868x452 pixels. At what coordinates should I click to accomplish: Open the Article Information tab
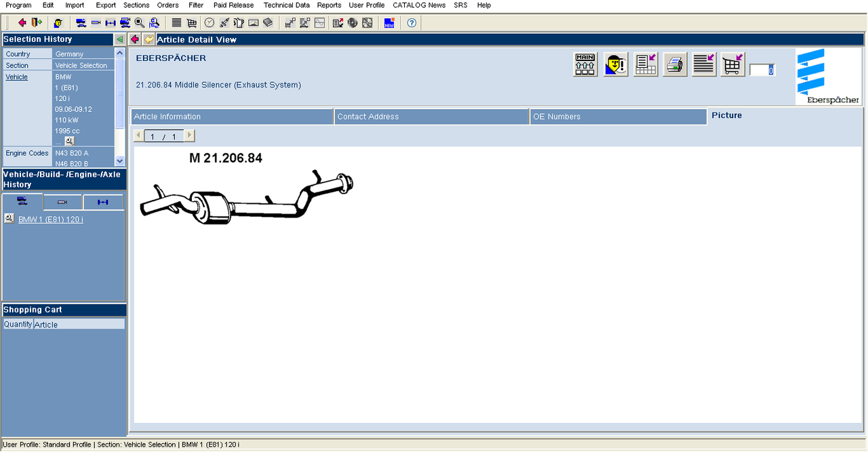pyautogui.click(x=232, y=117)
